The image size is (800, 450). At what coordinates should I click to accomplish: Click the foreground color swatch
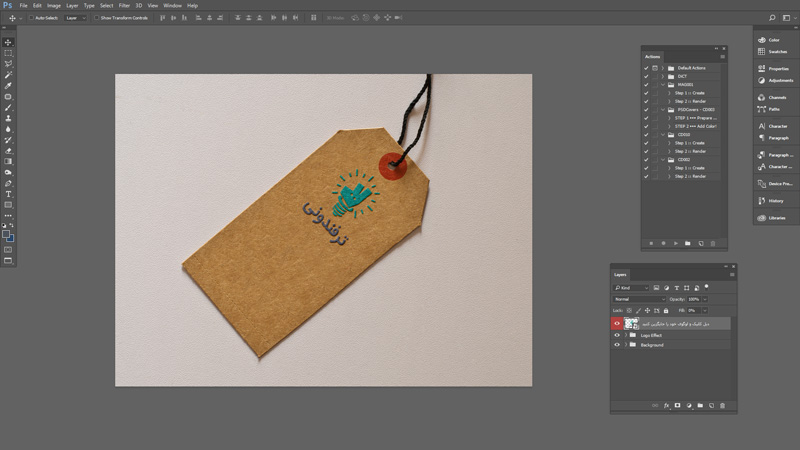coord(6,234)
